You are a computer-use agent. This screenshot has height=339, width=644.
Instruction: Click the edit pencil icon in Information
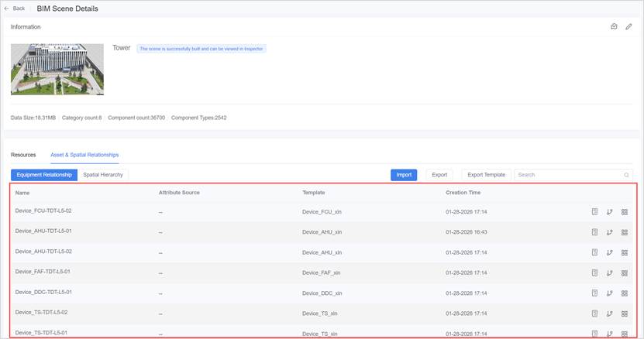tap(629, 27)
